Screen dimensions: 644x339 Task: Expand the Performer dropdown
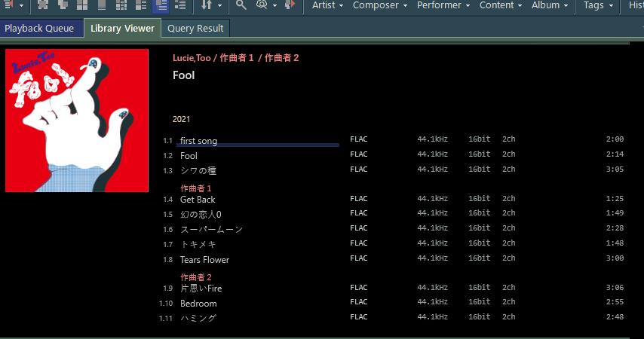click(x=443, y=5)
